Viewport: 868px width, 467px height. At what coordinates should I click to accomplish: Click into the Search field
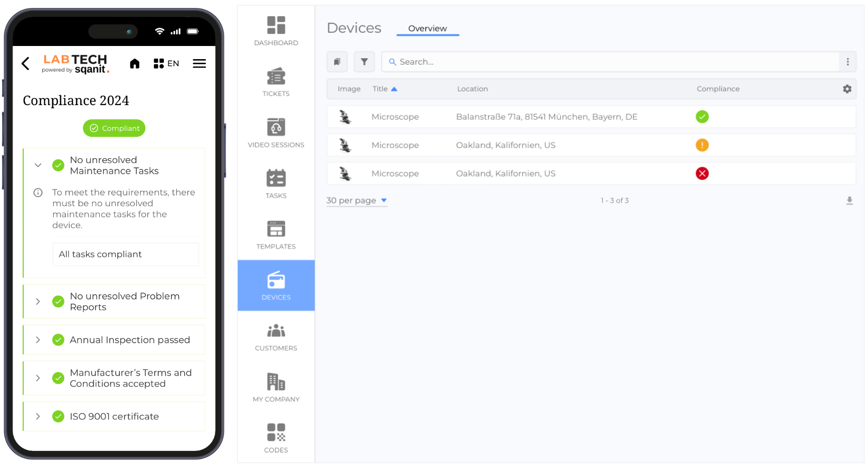pyautogui.click(x=610, y=62)
